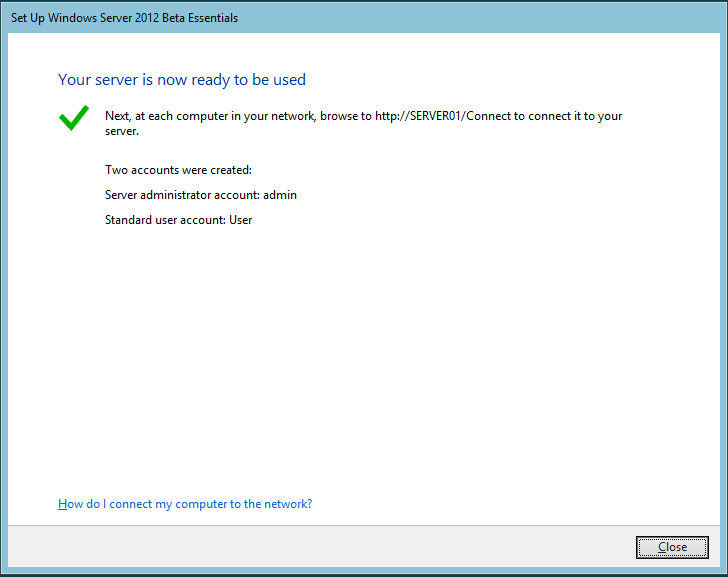Click text 'Standard user account: User'
728x577 pixels.
tap(178, 220)
